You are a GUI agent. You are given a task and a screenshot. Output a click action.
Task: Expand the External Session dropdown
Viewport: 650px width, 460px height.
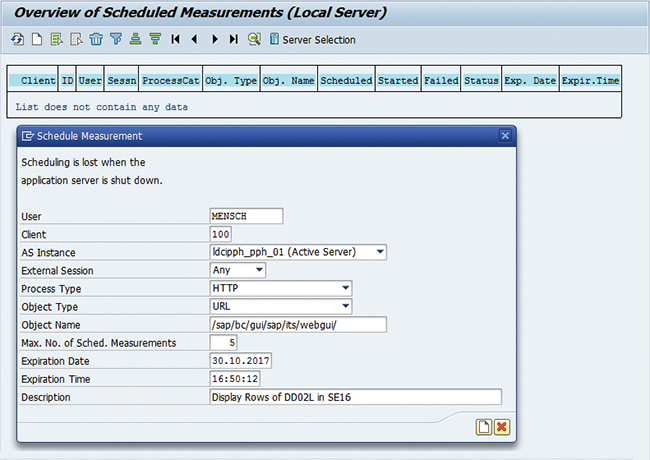click(x=259, y=270)
